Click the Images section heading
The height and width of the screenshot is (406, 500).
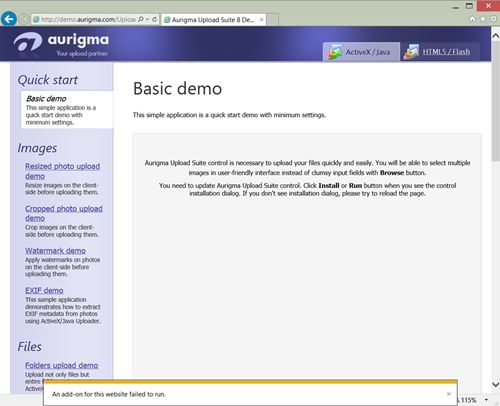tap(37, 148)
